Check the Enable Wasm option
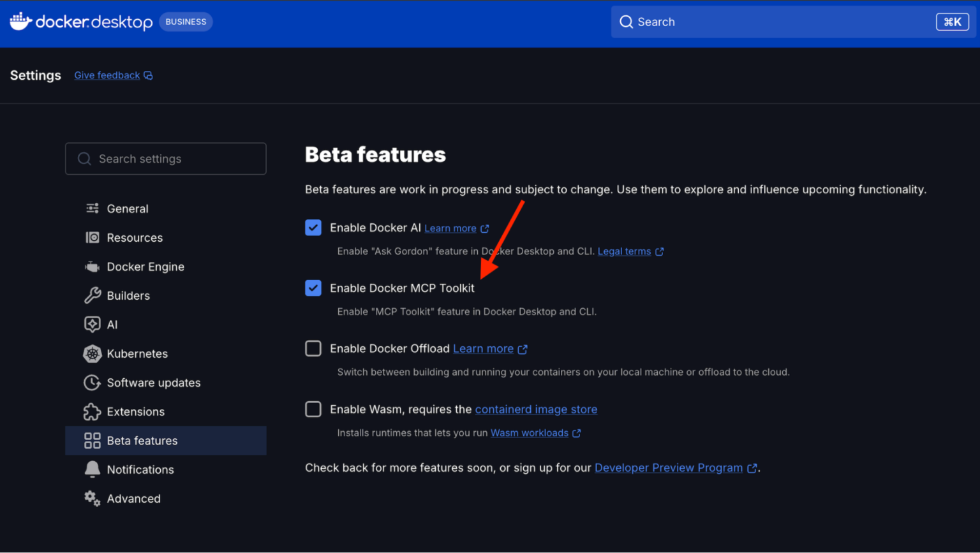The image size is (980, 553). [313, 409]
